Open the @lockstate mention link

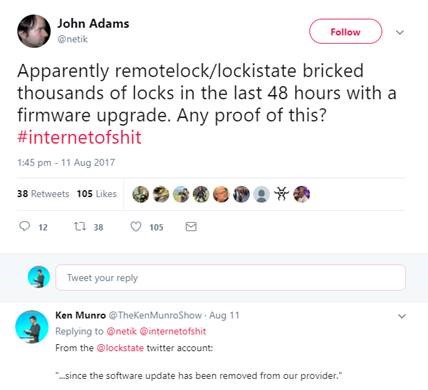point(120,348)
